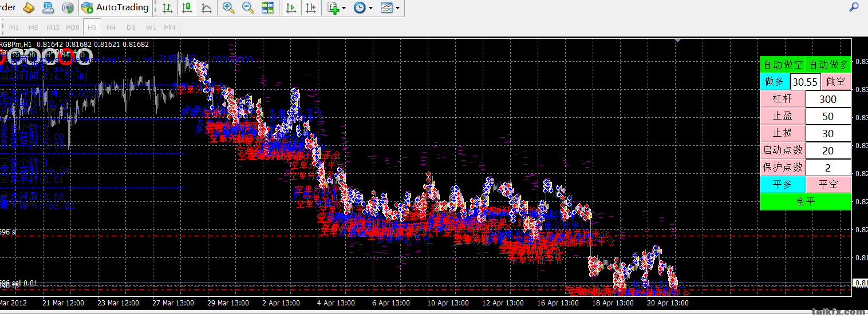Click the cyan 做多 button

775,82
